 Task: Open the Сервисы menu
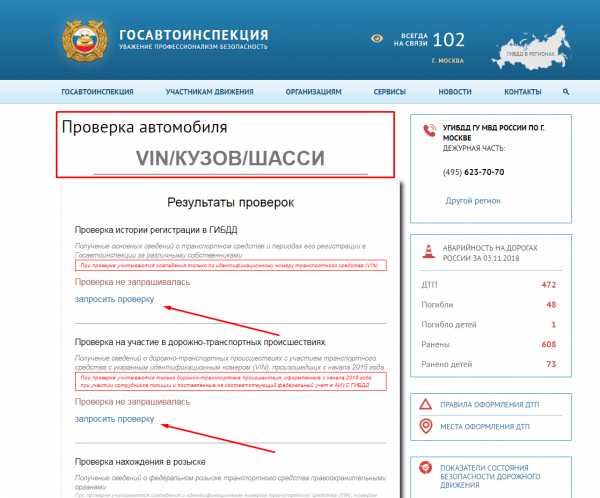(x=390, y=92)
